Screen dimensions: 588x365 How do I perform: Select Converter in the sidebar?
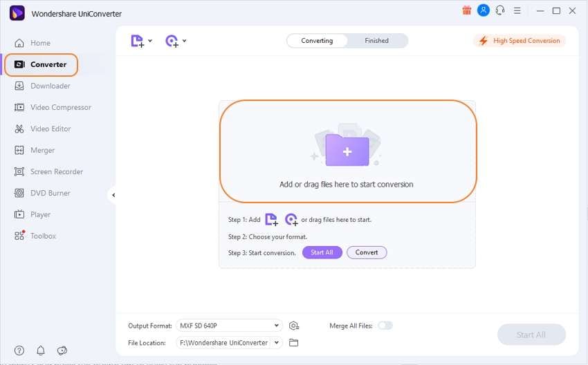(x=41, y=64)
